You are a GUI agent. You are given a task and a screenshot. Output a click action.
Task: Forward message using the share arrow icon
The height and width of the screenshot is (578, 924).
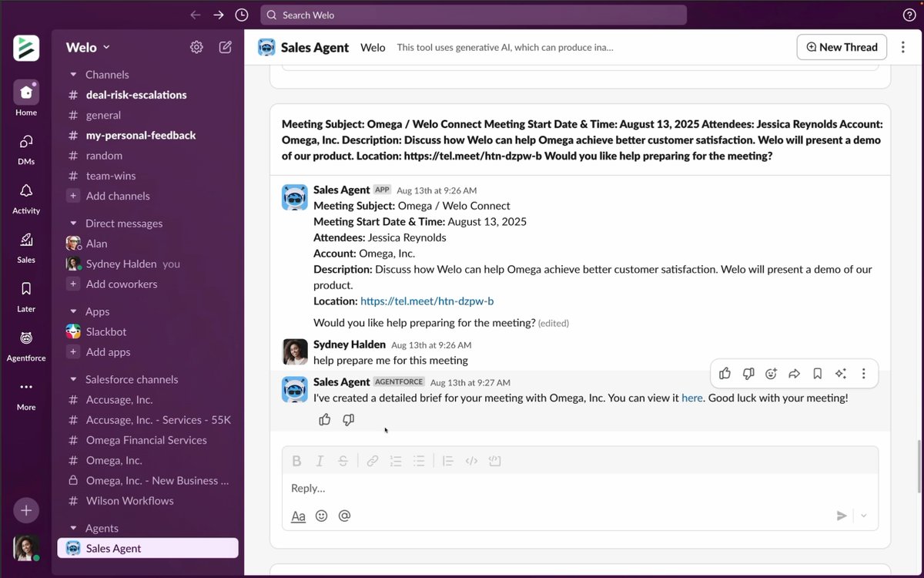[794, 374]
